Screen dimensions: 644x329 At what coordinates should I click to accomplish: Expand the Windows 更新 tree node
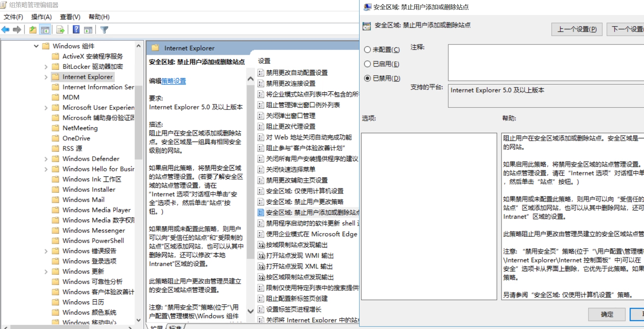pos(46,272)
